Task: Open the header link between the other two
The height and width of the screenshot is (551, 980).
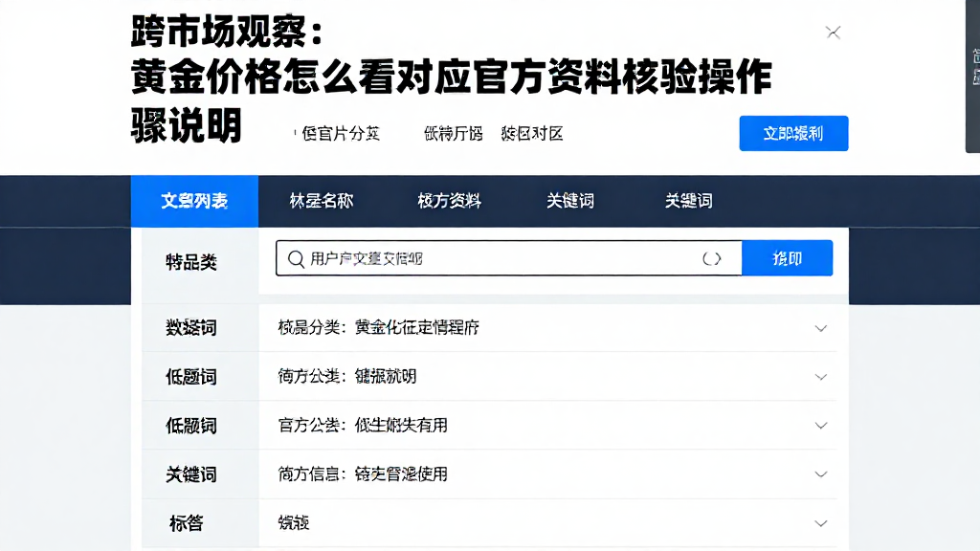Action: coord(453,134)
